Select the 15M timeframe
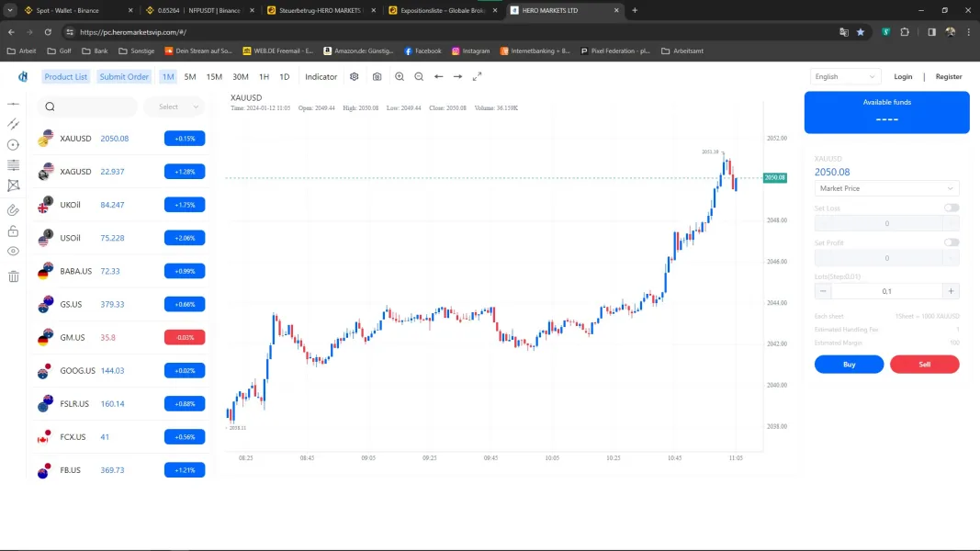980x551 pixels. click(214, 77)
